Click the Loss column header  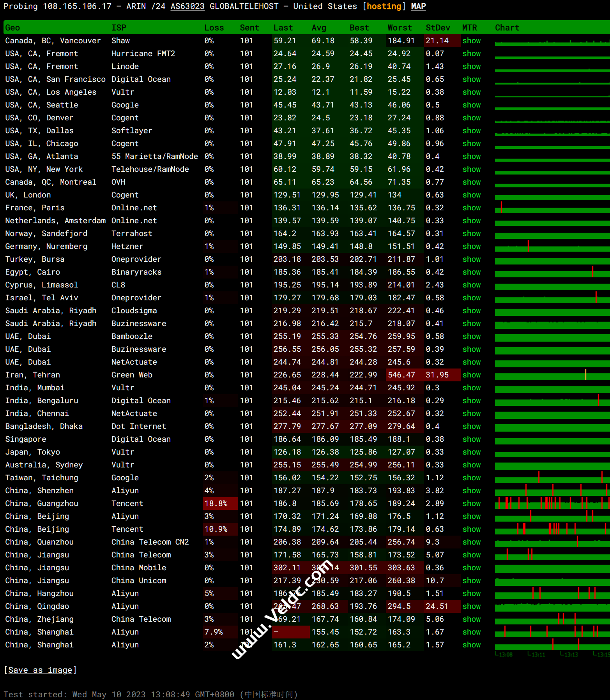tap(214, 28)
